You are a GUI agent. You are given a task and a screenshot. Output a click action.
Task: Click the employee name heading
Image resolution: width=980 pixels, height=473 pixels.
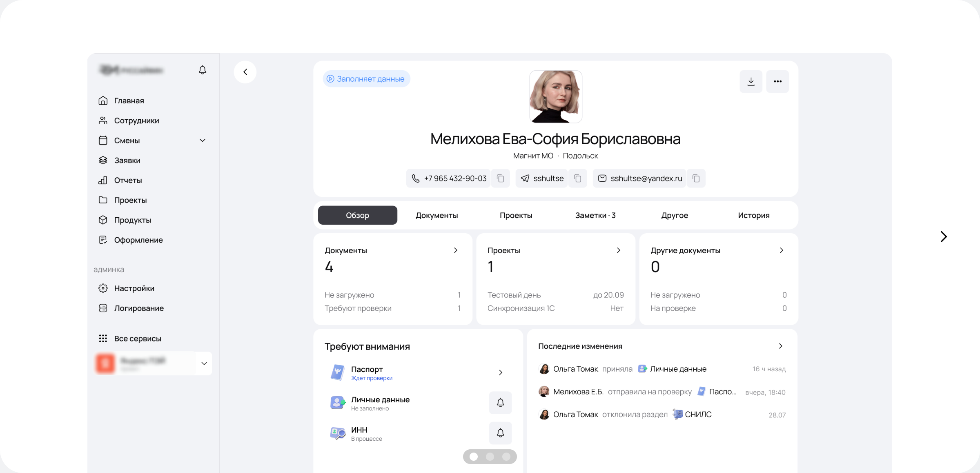pos(555,139)
